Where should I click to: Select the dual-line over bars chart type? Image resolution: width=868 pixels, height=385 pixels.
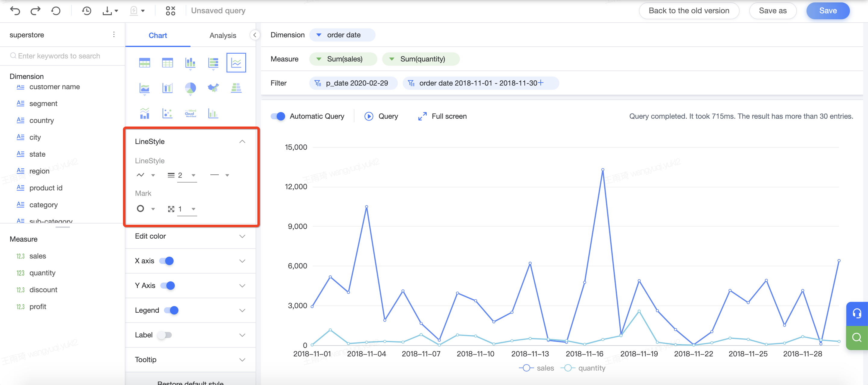pos(145,114)
